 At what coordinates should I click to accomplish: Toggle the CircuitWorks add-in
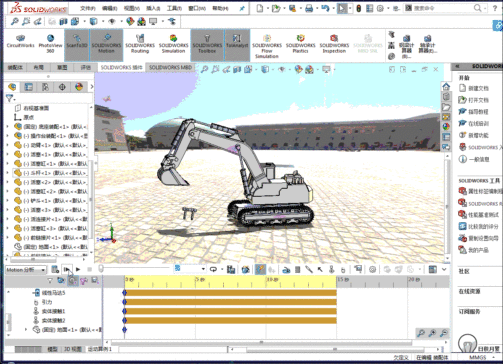20,42
